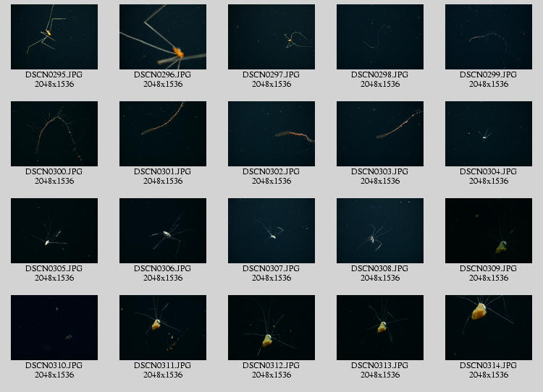This screenshot has width=543, height=392.
Task: Open the DSCN0309.JPG thumbnail
Action: click(x=489, y=231)
